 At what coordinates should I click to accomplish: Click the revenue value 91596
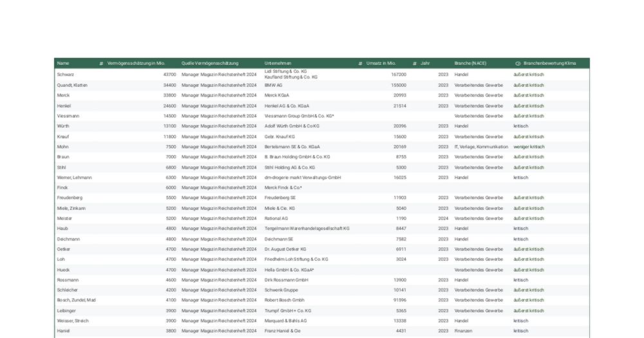pyautogui.click(x=400, y=300)
